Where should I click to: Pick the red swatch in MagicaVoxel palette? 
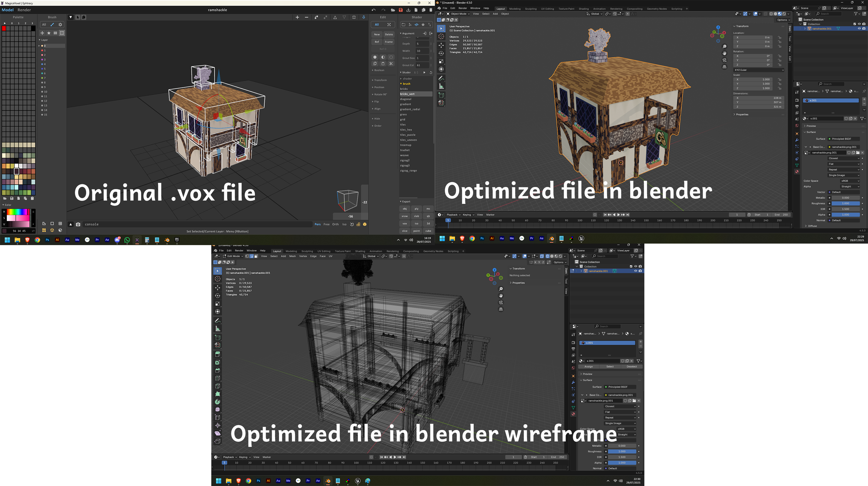[4, 29]
